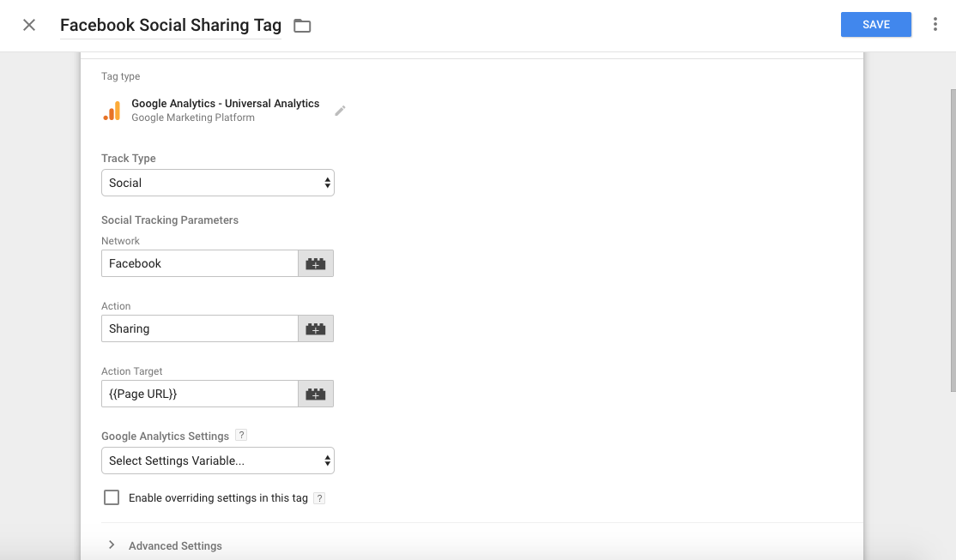Insert variable for the Action Target field
The width and height of the screenshot is (956, 560).
316,394
